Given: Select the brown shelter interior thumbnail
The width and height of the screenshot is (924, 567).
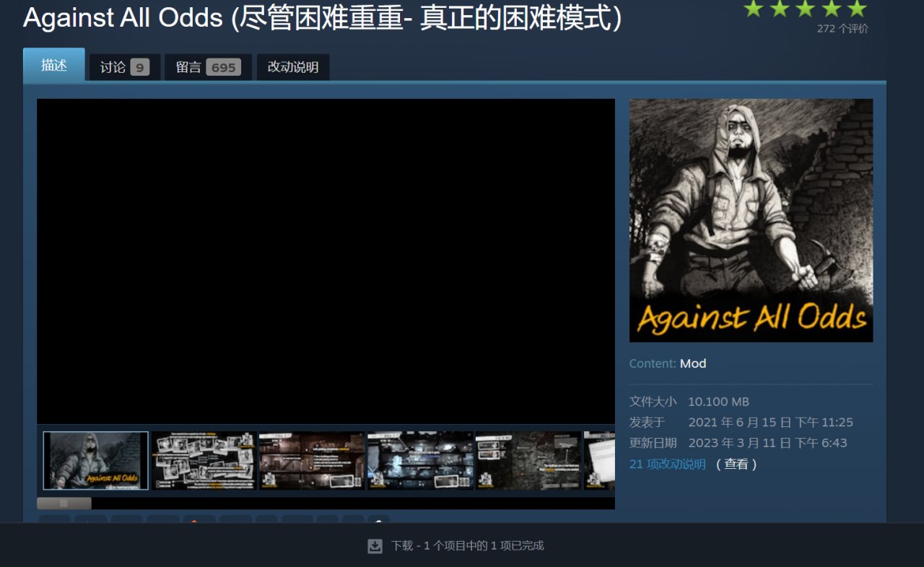Looking at the screenshot, I should tap(312, 461).
